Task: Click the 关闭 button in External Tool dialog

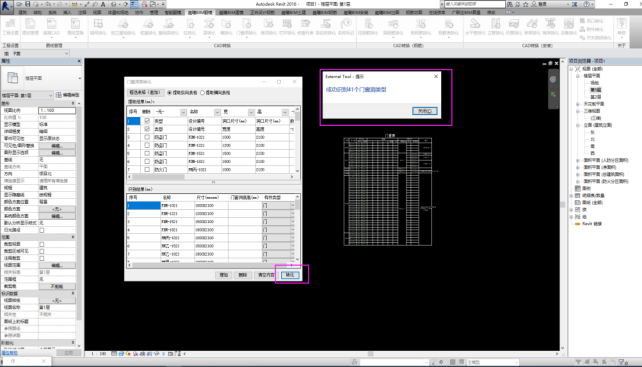Action: tap(425, 111)
